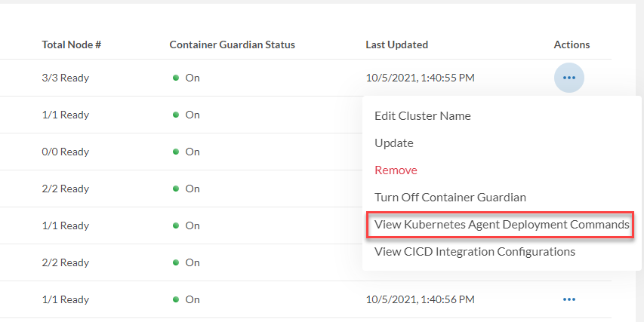This screenshot has height=322, width=644.
Task: Choose Update from the actions menu
Action: (393, 143)
